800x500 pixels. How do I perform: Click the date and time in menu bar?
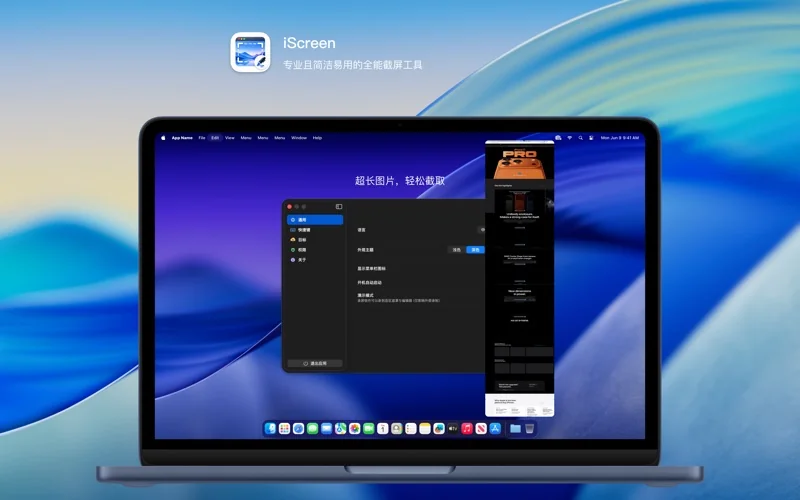pyautogui.click(x=619, y=138)
